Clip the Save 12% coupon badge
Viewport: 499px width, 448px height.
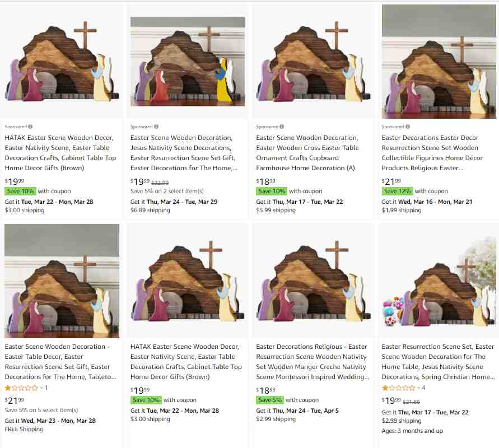click(398, 191)
